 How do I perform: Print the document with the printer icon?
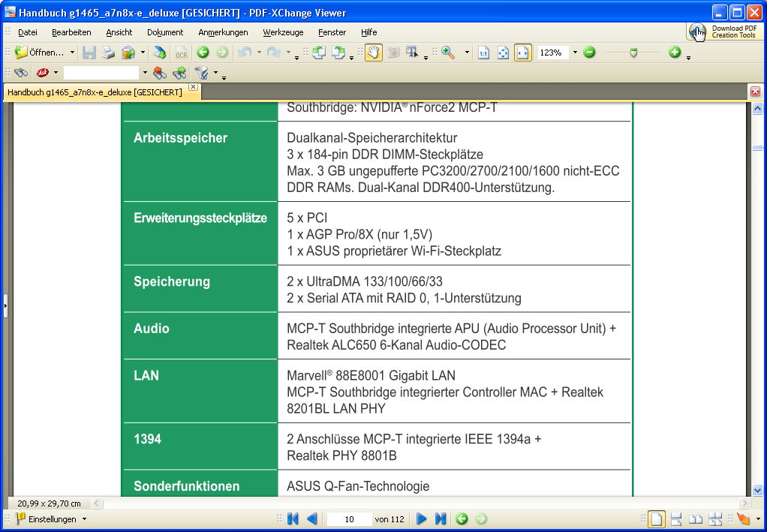(108, 53)
